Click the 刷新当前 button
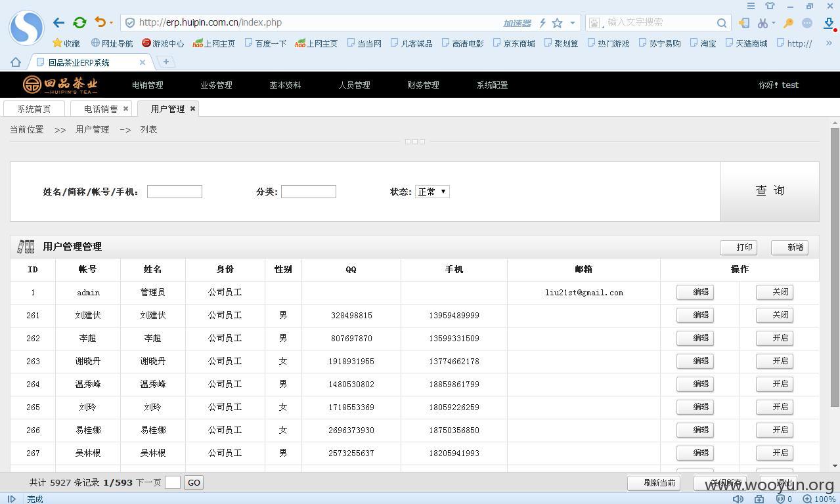840x504 pixels. (x=653, y=483)
